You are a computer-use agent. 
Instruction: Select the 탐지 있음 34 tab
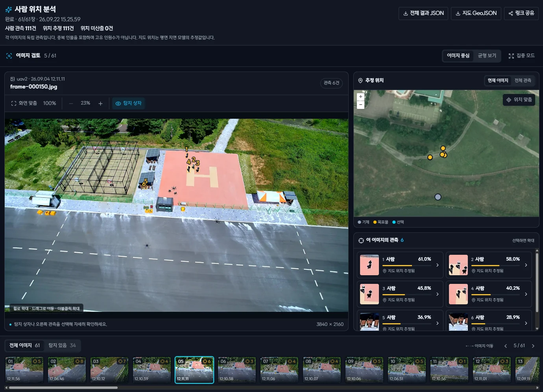[x=62, y=346]
